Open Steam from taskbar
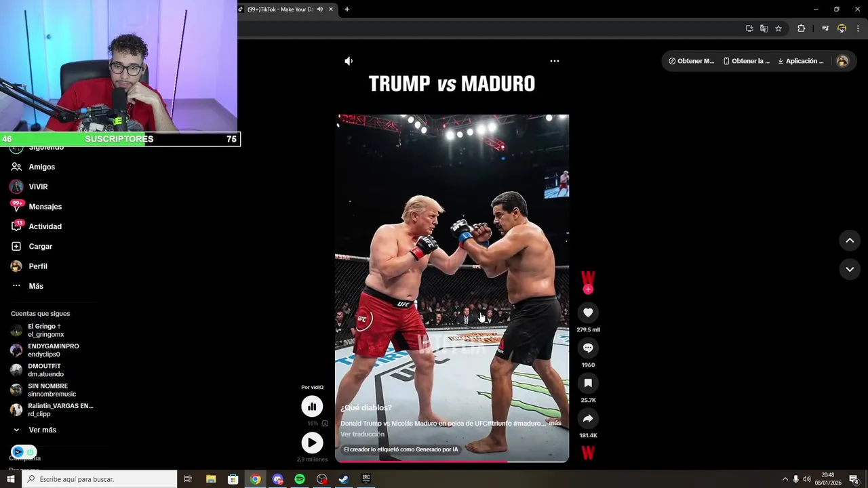Image resolution: width=868 pixels, height=488 pixels. point(344,479)
